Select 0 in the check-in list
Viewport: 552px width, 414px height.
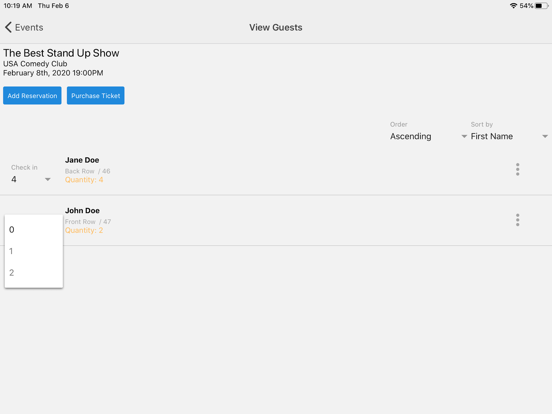pos(34,230)
